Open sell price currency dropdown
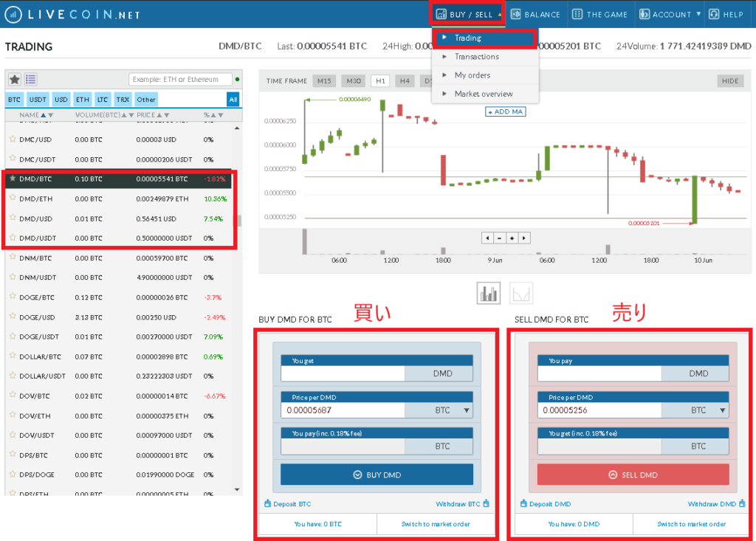Image resolution: width=756 pixels, height=541 pixels. click(722, 410)
